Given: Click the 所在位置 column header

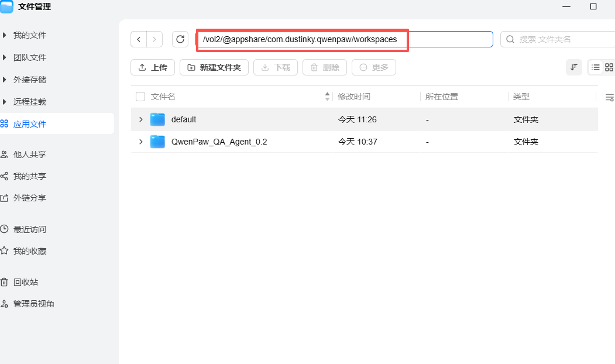Looking at the screenshot, I should [x=442, y=97].
